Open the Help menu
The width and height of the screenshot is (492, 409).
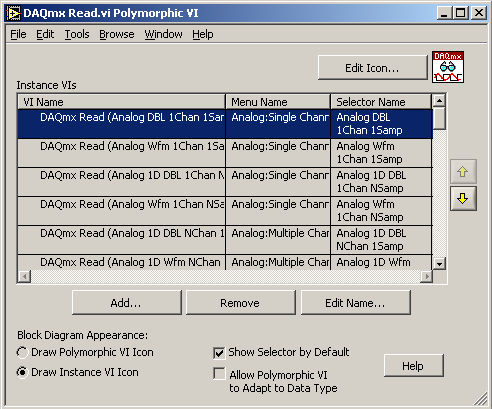[203, 34]
